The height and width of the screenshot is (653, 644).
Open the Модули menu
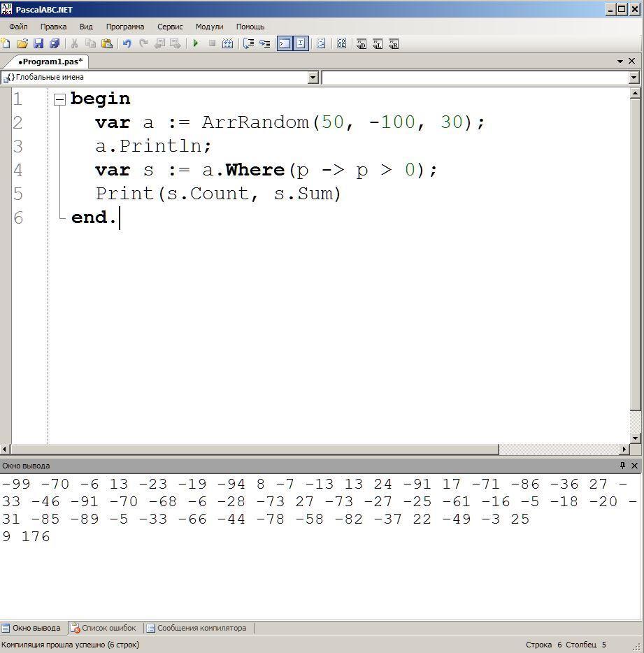click(x=210, y=27)
